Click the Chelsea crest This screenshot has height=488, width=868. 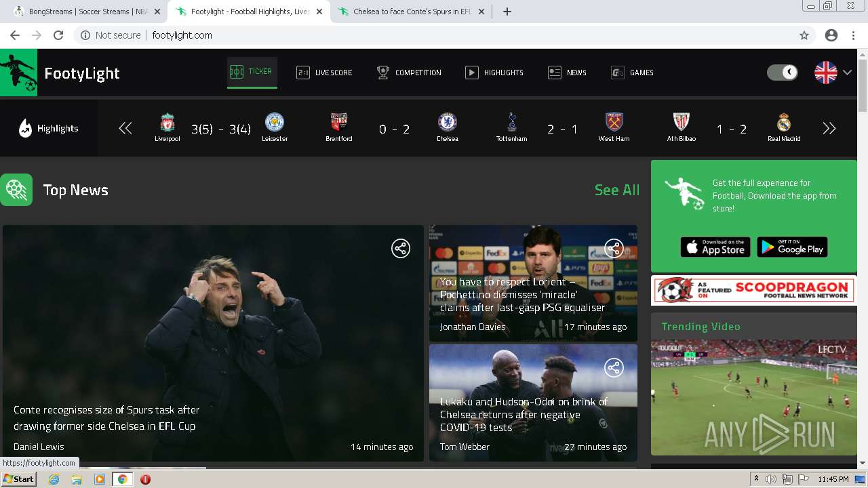coord(447,122)
